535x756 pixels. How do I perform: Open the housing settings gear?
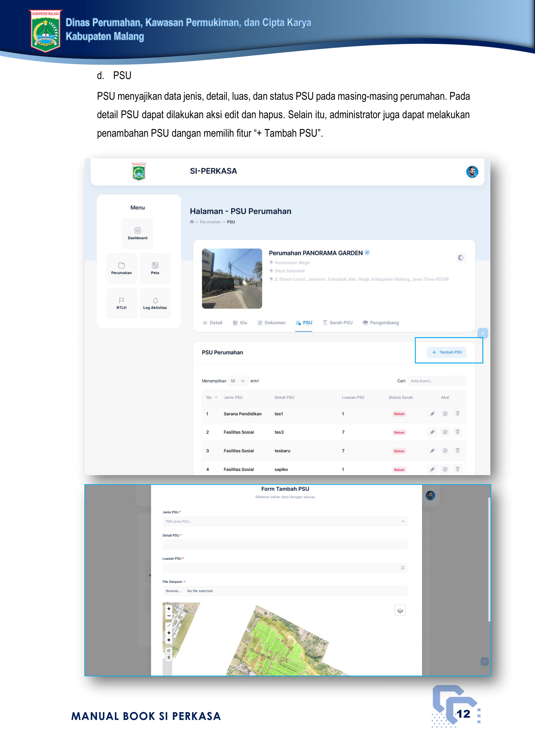461,258
